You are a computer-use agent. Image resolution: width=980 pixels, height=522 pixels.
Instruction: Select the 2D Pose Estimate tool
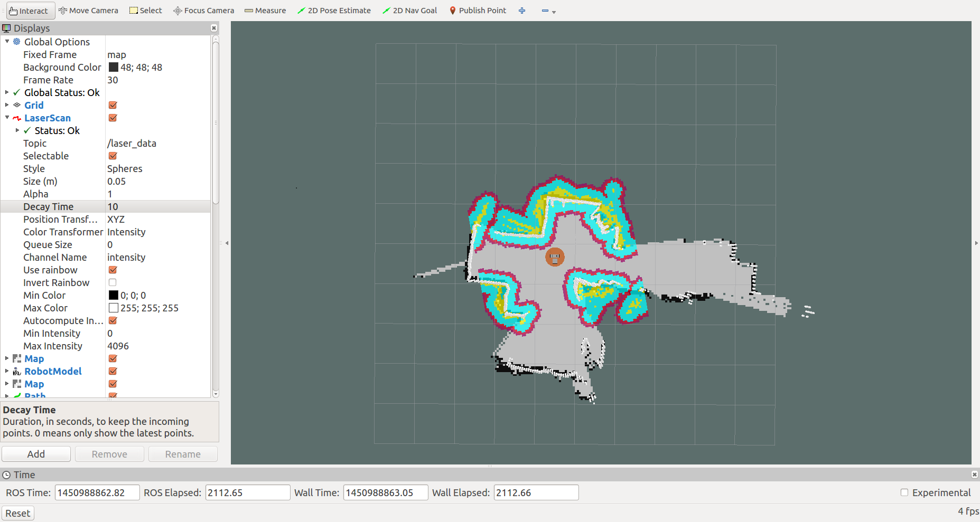click(334, 11)
